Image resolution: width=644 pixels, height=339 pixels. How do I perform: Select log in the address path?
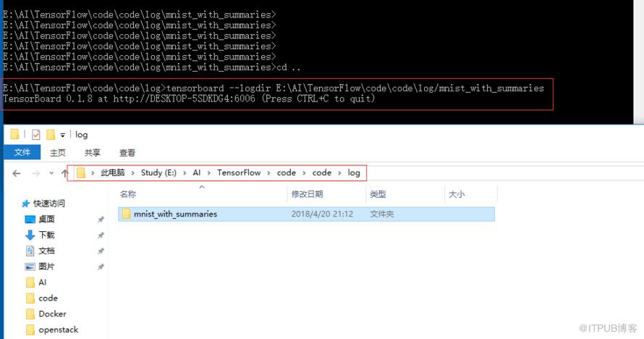click(354, 172)
